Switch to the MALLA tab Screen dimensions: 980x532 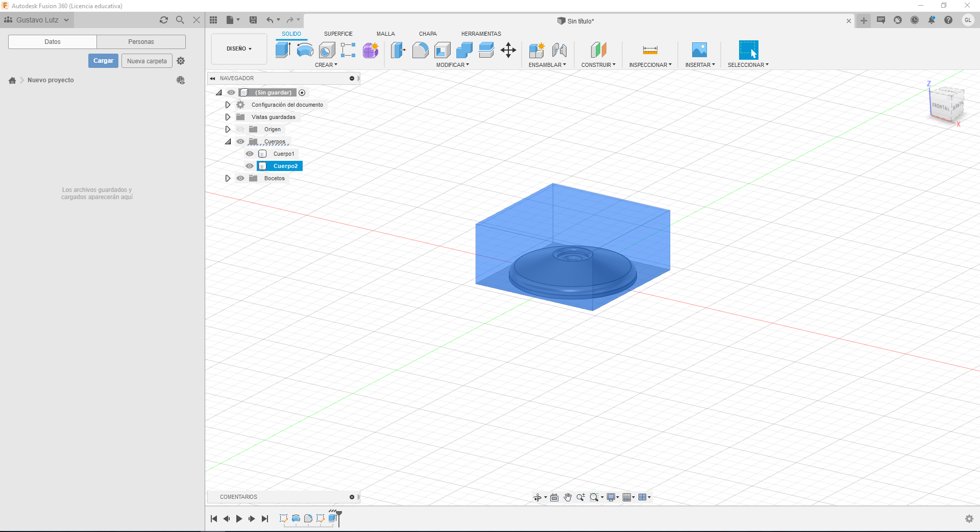[386, 34]
